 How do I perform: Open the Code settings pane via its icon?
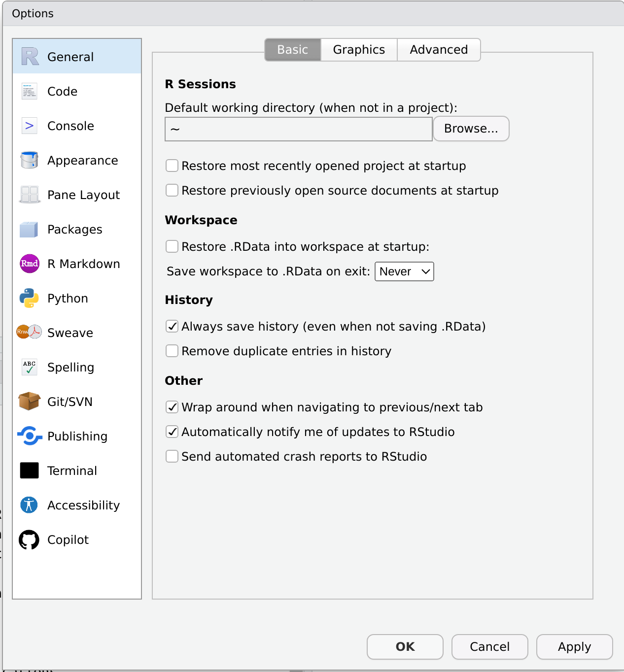pyautogui.click(x=29, y=91)
